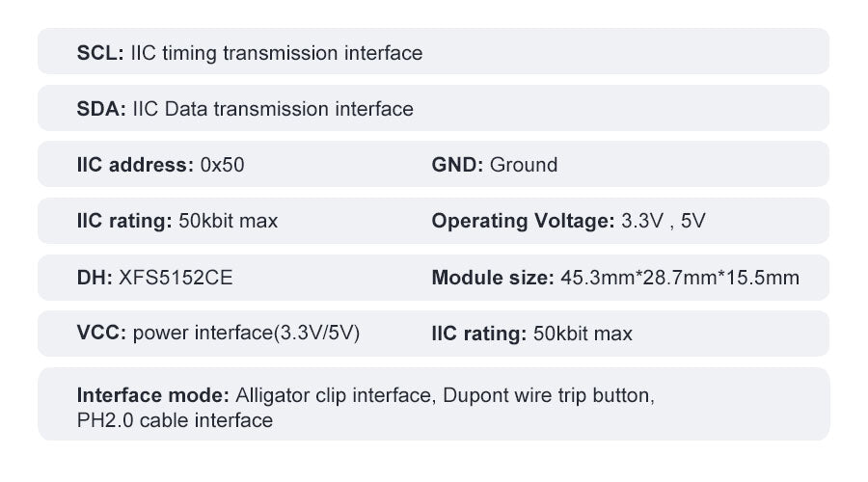
Task: Click the 45.3mm*28.7mm*15.5mm dimension text
Action: pyautogui.click(x=680, y=278)
